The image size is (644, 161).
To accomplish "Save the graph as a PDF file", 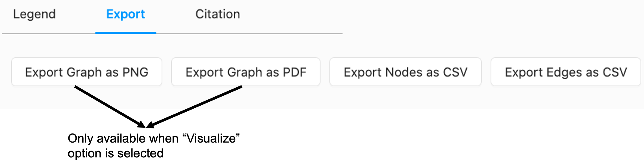I will 246,72.
